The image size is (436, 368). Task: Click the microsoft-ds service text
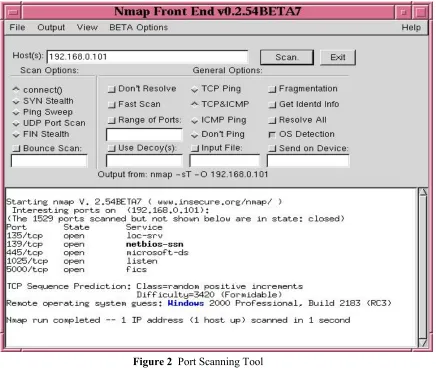pyautogui.click(x=157, y=253)
